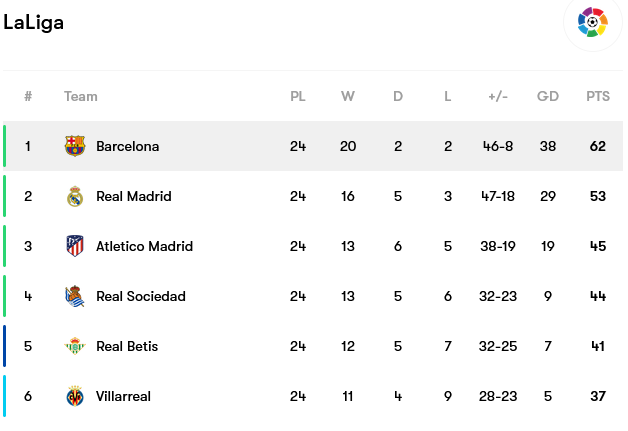
Task: Click the PL column header
Action: [x=298, y=96]
